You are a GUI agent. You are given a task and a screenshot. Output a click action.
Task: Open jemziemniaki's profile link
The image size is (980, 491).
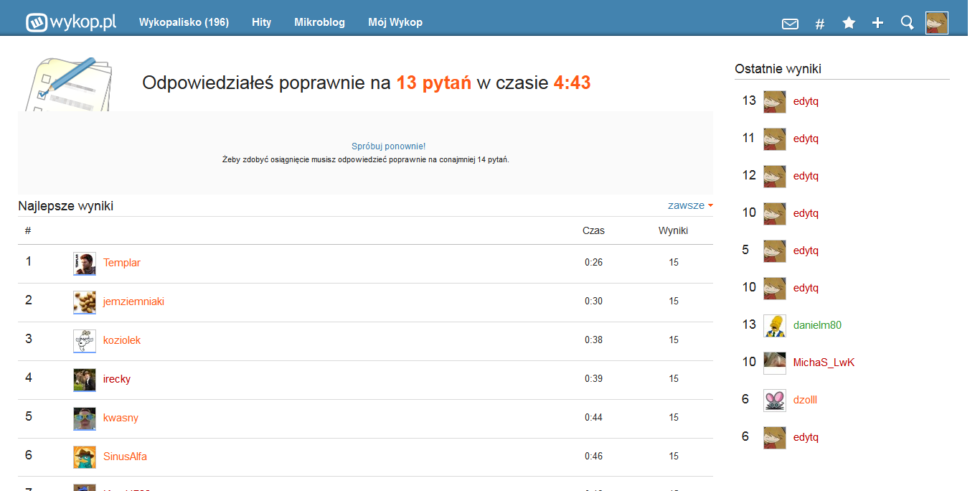tap(133, 301)
